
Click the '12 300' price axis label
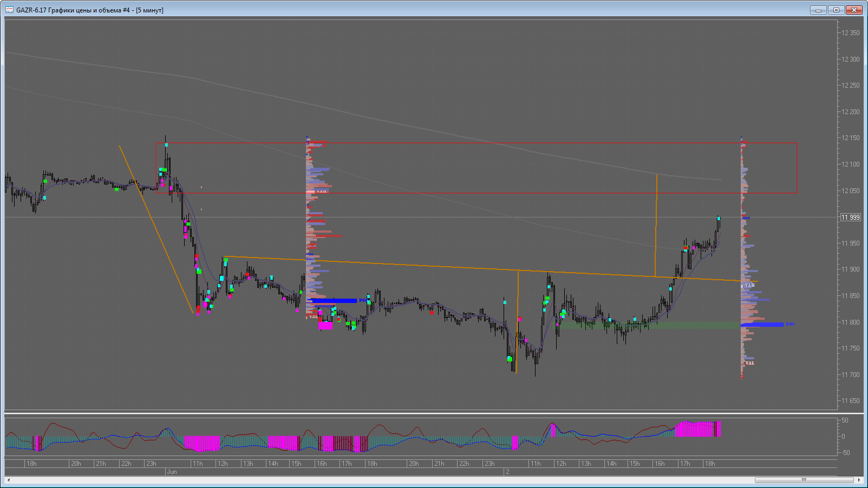click(850, 60)
